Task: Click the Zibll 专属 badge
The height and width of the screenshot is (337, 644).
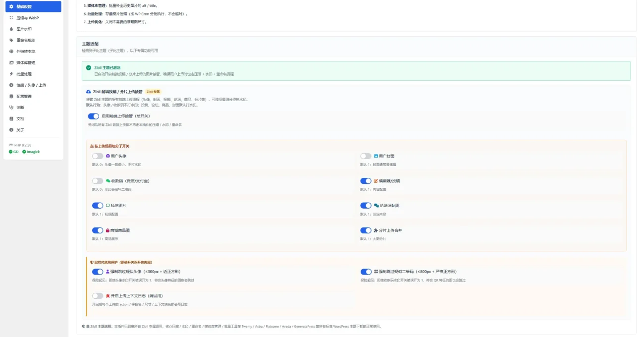Action: click(153, 92)
